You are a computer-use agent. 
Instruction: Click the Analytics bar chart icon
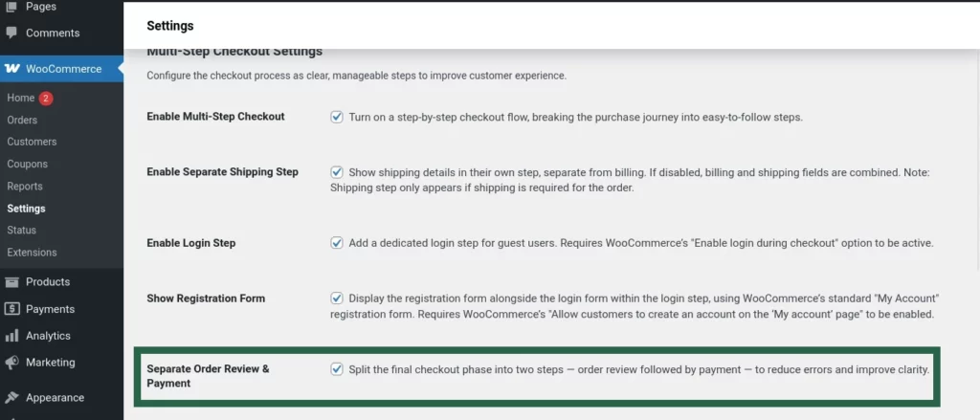tap(11, 336)
